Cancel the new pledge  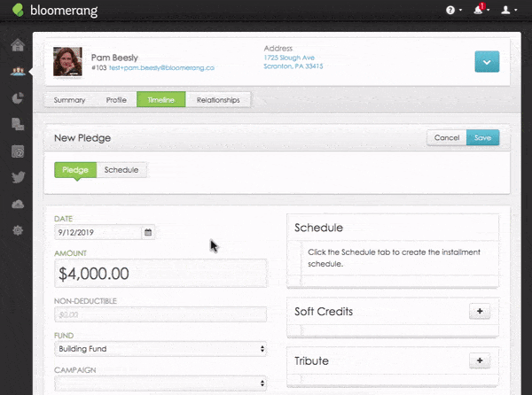coord(447,137)
